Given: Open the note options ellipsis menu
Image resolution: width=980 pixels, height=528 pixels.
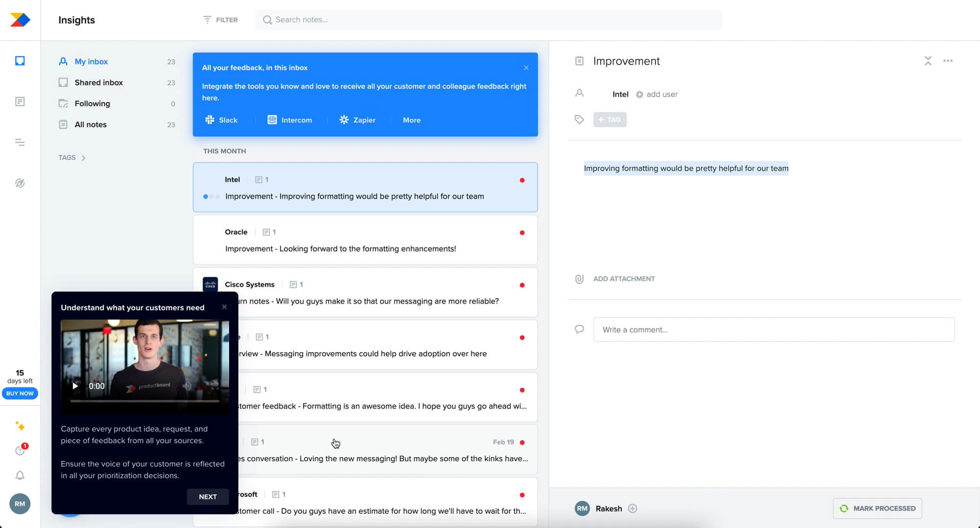Looking at the screenshot, I should (x=948, y=61).
